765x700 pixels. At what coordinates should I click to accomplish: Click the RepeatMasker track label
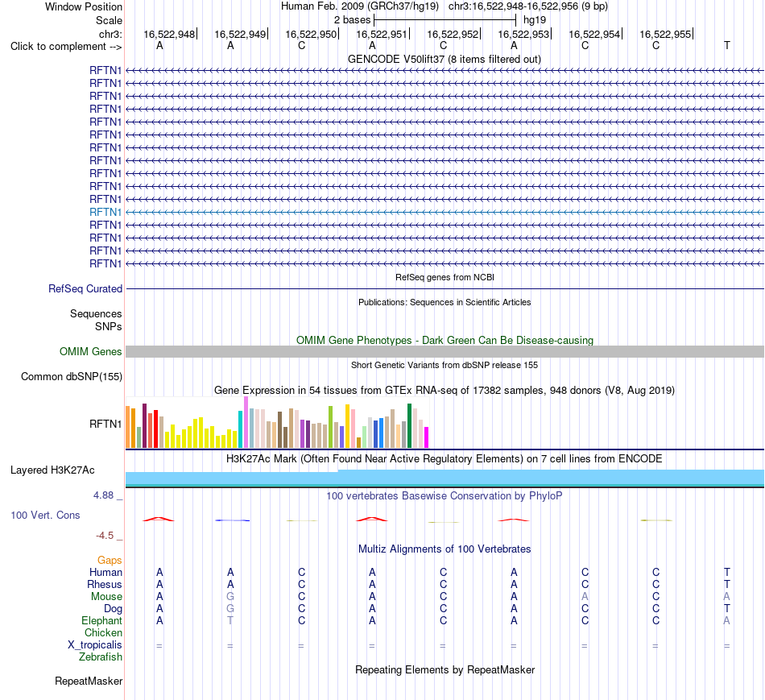coord(89,681)
